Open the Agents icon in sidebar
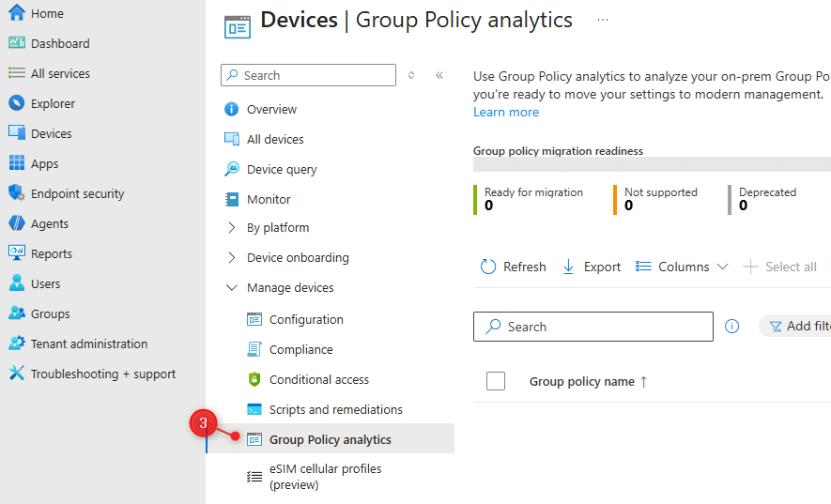 point(16,223)
